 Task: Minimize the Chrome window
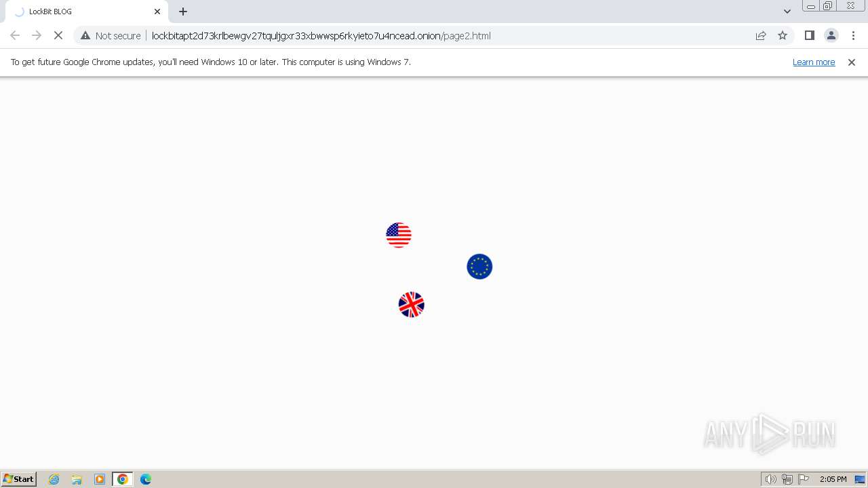pos(811,6)
